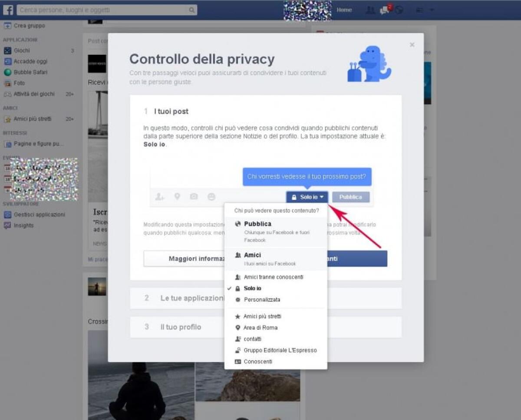Tag friends using the add-person icon
This screenshot has height=420, width=521.
tap(159, 196)
